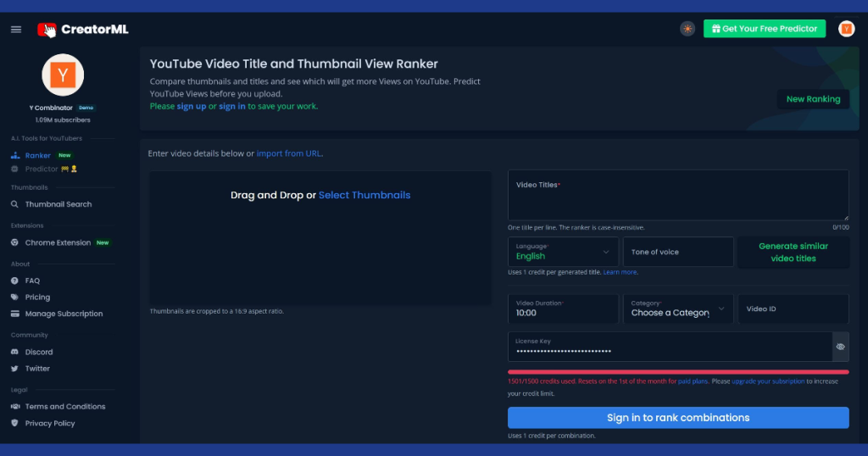The width and height of the screenshot is (868, 456).
Task: Click the Chrome Extension icon
Action: pyautogui.click(x=15, y=242)
